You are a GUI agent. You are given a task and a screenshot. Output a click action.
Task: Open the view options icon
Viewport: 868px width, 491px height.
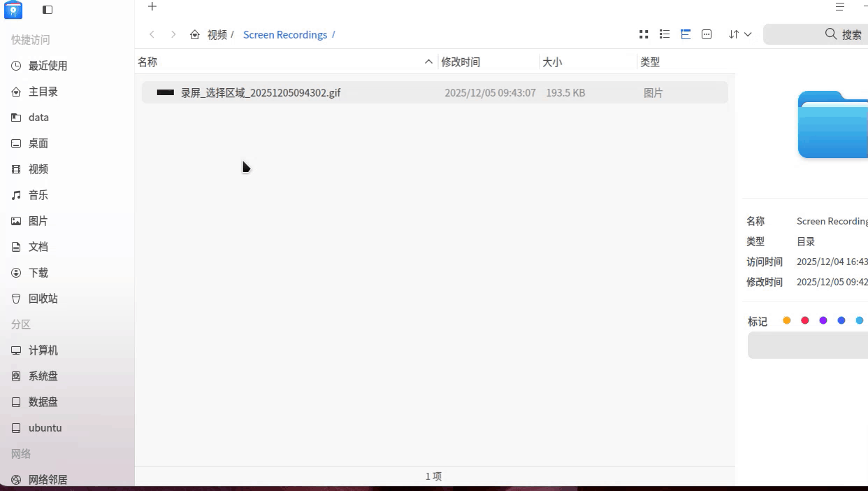(707, 34)
